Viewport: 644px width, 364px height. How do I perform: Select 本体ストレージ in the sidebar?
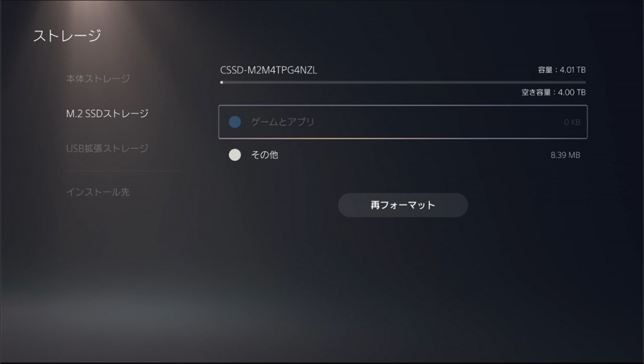click(98, 78)
